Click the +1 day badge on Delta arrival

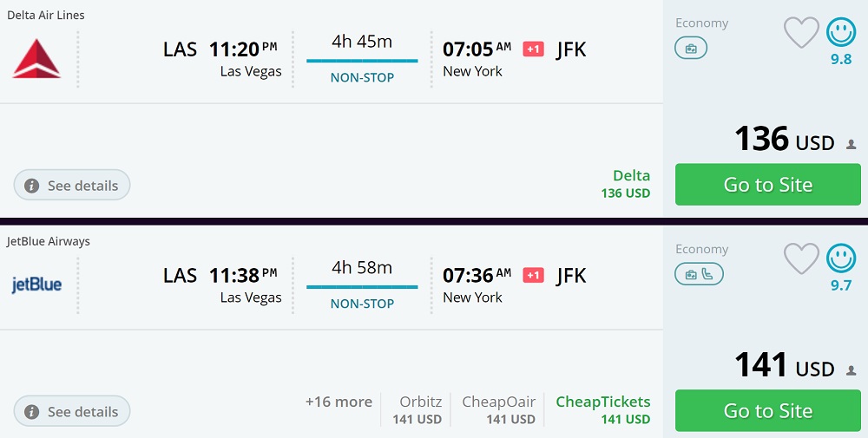[533, 49]
